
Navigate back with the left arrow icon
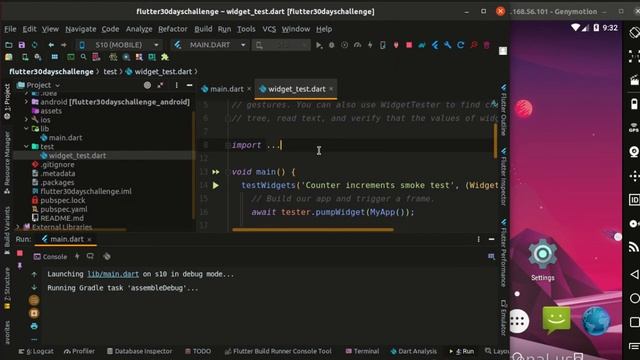click(x=51, y=45)
